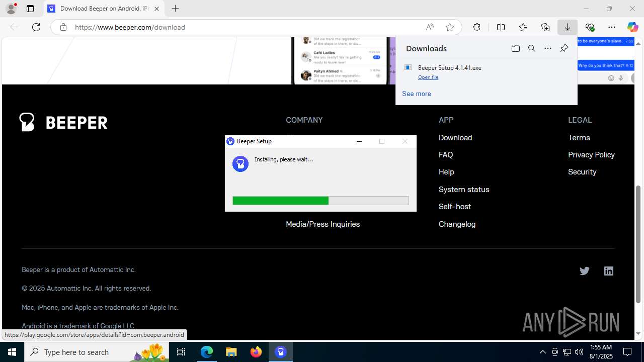Open the Changelog footer link
The image size is (644, 362).
tap(457, 224)
